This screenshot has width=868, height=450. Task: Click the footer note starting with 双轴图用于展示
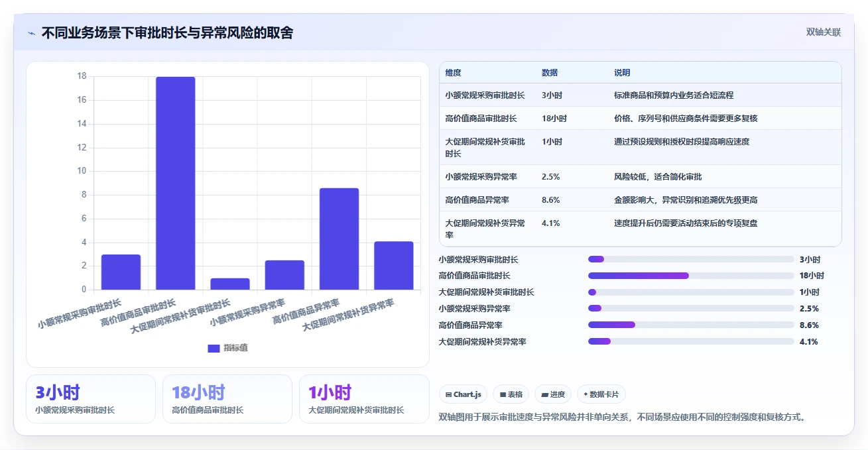(623, 418)
